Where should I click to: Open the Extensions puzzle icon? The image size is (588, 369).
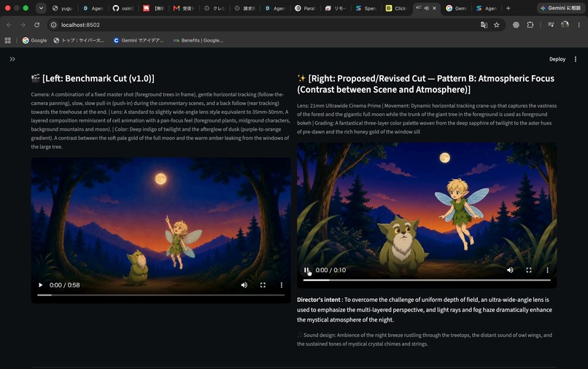click(530, 25)
